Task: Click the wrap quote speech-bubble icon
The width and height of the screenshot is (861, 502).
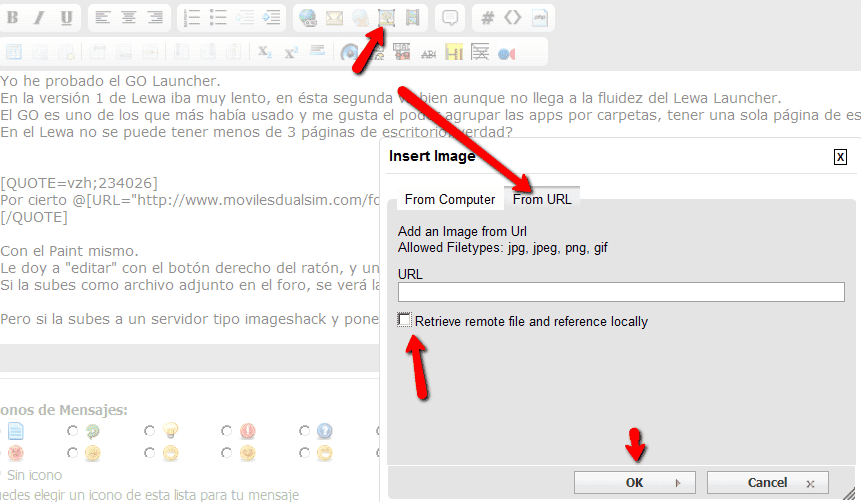Action: (450, 18)
